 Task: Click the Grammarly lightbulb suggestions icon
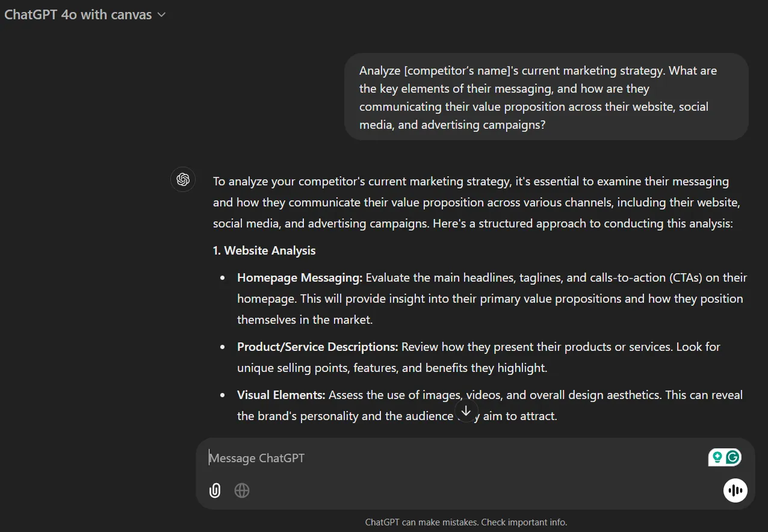tap(717, 457)
